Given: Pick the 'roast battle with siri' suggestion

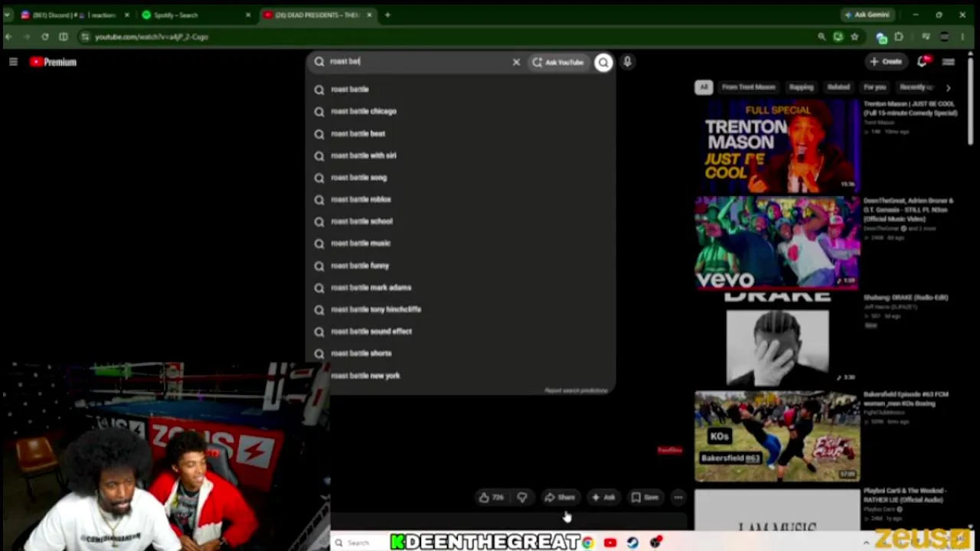Looking at the screenshot, I should click(462, 155).
